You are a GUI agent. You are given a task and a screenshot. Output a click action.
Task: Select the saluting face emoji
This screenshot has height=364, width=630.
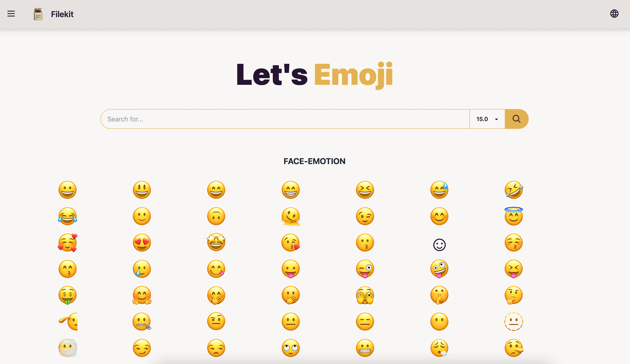[x=69, y=322]
